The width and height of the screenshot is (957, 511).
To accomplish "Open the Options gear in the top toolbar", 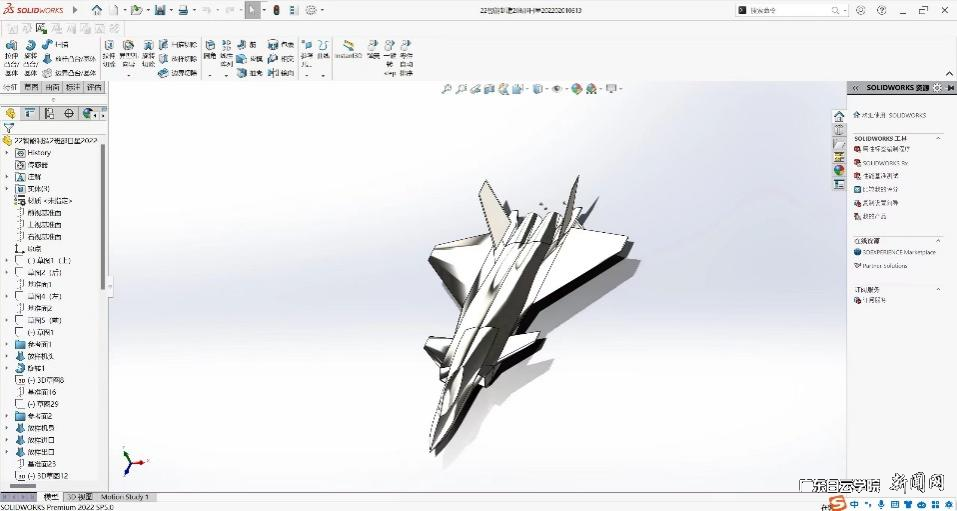I will (311, 10).
